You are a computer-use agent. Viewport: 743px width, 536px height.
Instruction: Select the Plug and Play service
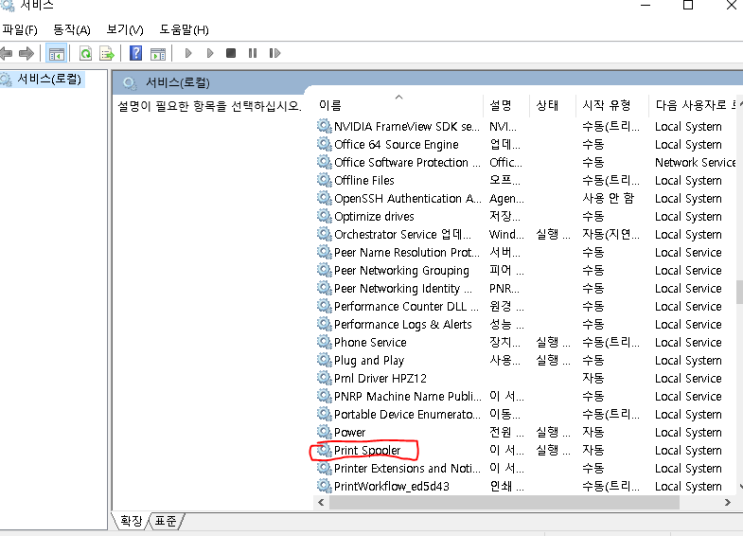(525, 361)
